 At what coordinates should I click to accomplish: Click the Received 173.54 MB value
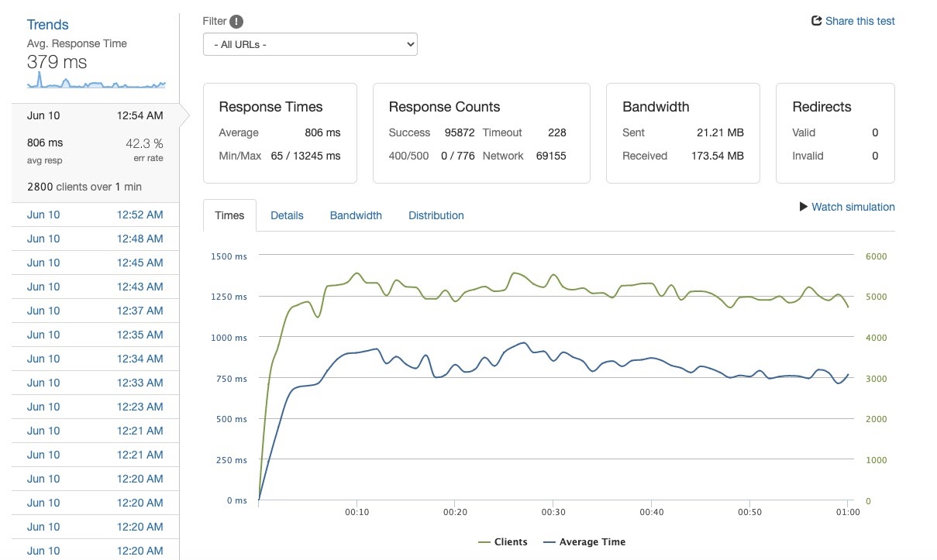coord(718,156)
